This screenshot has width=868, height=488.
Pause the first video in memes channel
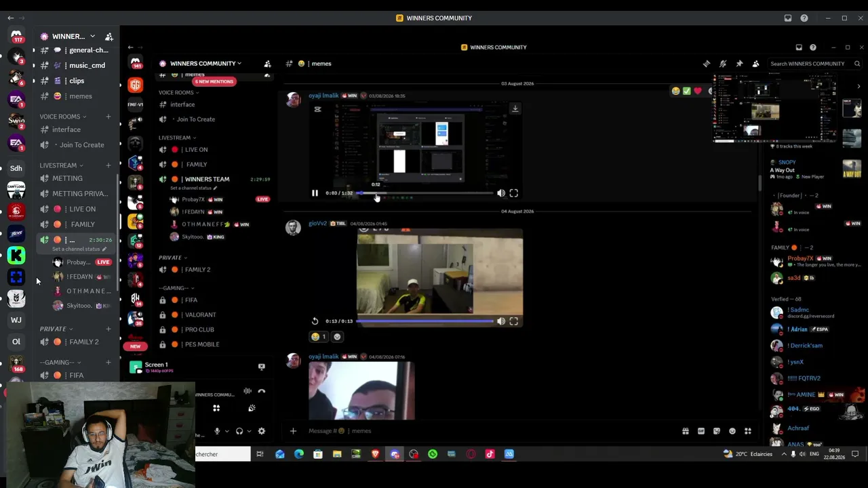(x=315, y=193)
